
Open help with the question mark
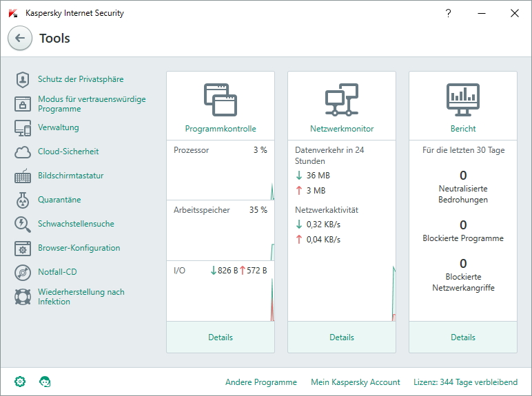(x=448, y=13)
